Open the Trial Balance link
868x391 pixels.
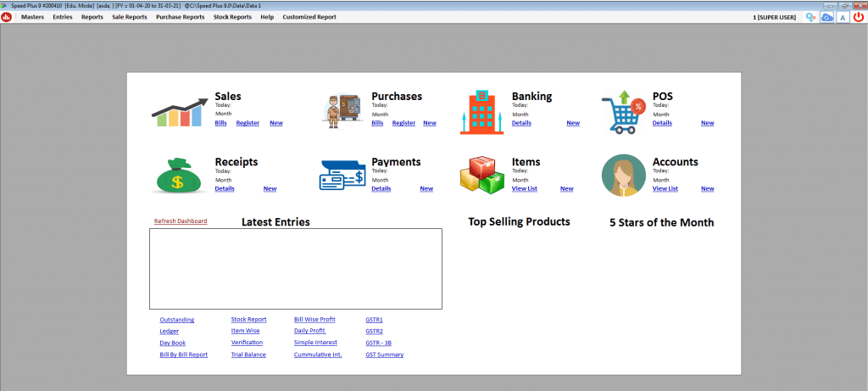click(248, 355)
